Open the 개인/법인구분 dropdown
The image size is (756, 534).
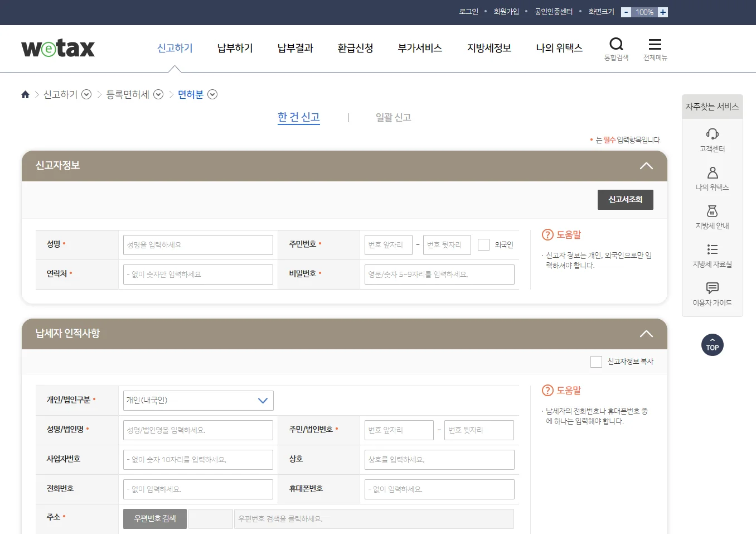198,401
